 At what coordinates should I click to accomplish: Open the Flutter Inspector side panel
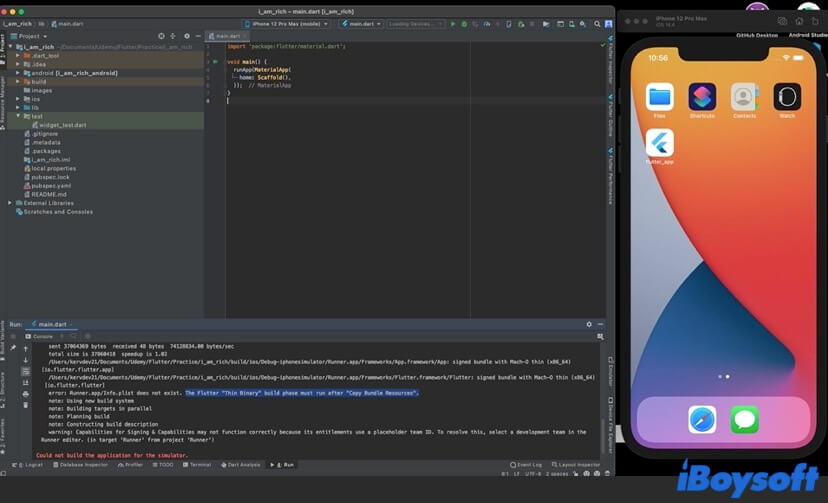pyautogui.click(x=610, y=62)
